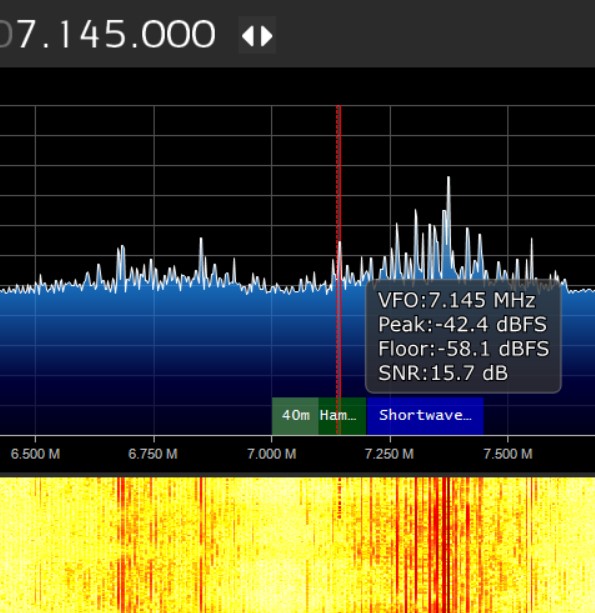Select the 40m band plan block

pos(295,416)
